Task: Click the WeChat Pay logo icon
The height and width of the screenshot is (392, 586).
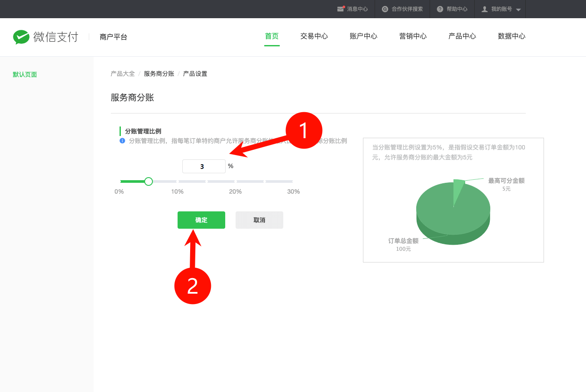Action: point(21,37)
